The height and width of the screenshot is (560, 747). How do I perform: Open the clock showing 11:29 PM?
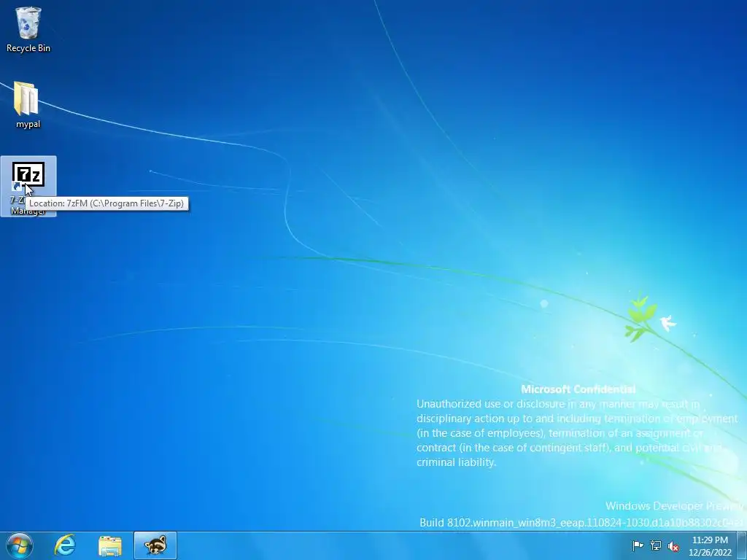(710, 546)
